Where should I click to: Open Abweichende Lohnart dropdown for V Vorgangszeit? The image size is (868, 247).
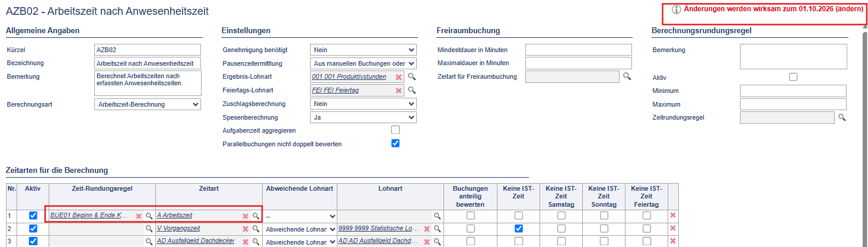[x=301, y=229]
